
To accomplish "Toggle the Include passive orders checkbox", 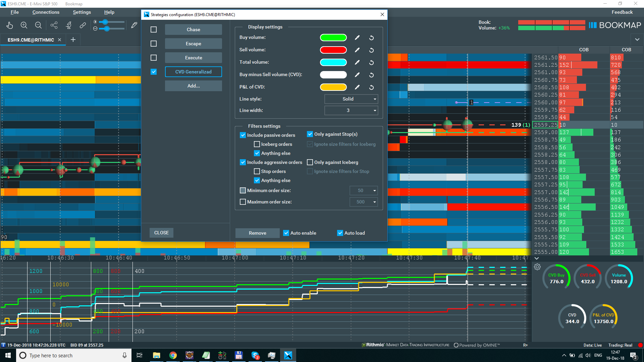I will (243, 135).
